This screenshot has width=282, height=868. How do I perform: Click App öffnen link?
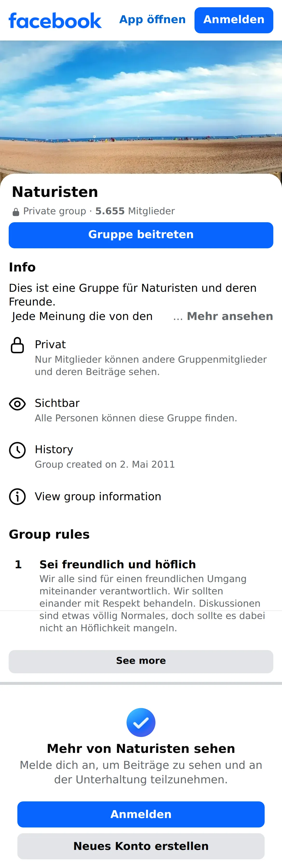(152, 20)
